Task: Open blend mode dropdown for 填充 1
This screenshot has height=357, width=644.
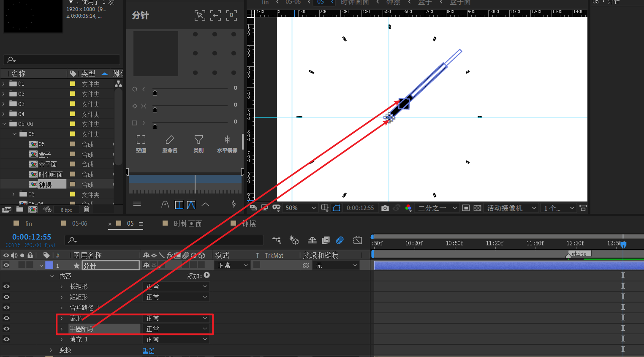Action: tap(176, 339)
